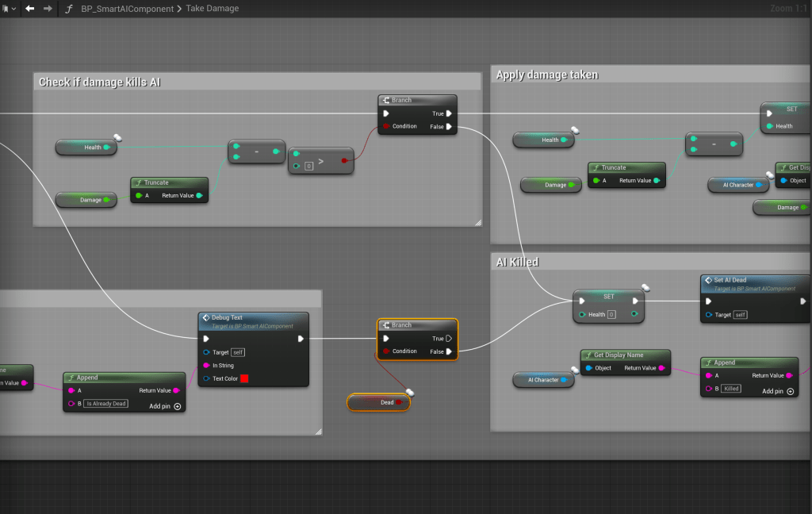This screenshot has width=812, height=514.
Task: Click the Debug Text node's output exec pin
Action: 301,339
